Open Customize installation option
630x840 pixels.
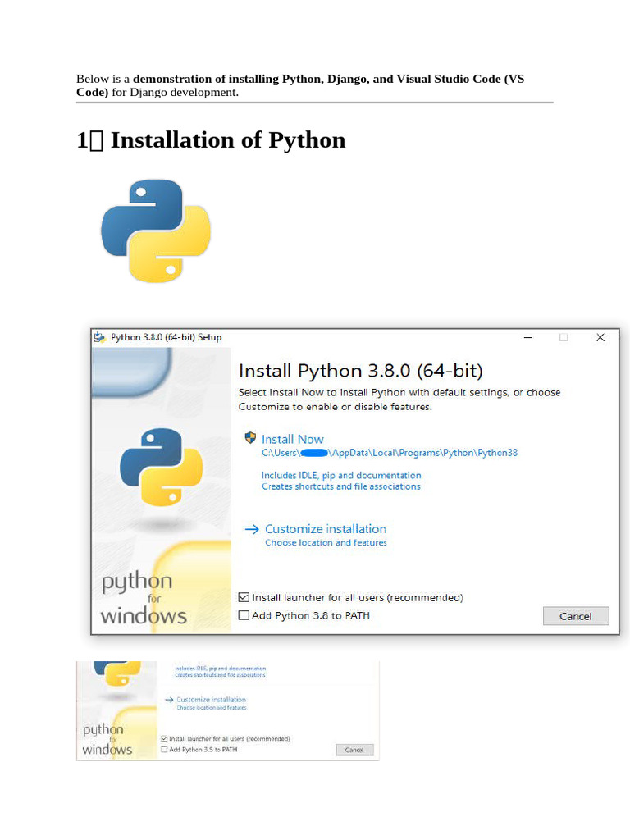(326, 529)
